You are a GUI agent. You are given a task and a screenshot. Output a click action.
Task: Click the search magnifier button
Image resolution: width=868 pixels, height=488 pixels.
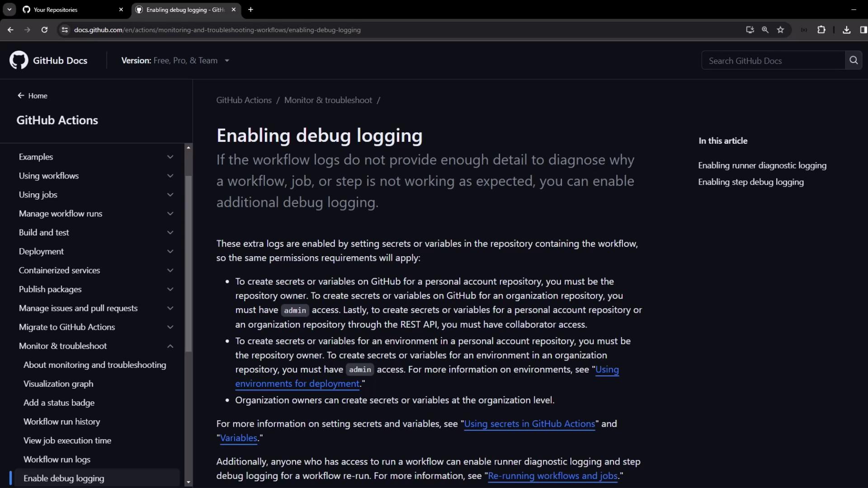tap(854, 61)
